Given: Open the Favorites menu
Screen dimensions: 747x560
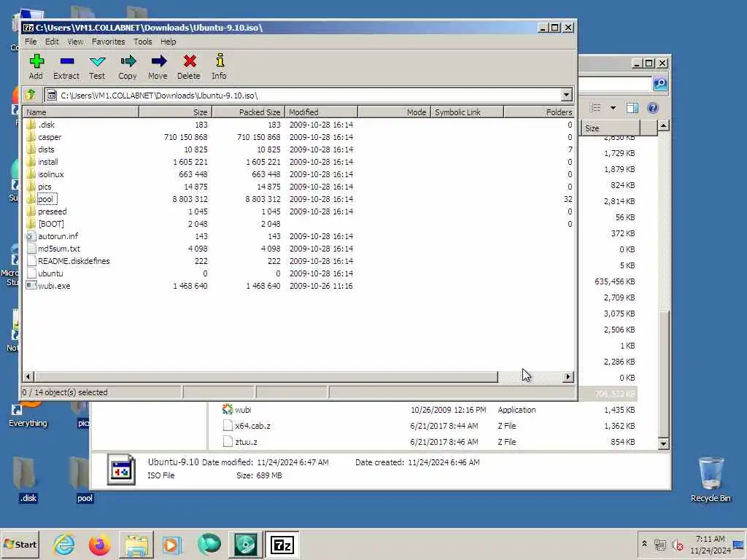Looking at the screenshot, I should pos(108,42).
